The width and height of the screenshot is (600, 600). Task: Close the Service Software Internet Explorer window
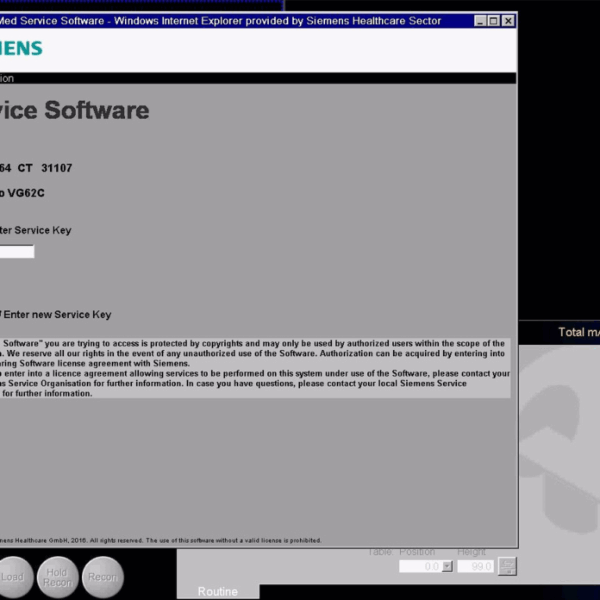508,21
